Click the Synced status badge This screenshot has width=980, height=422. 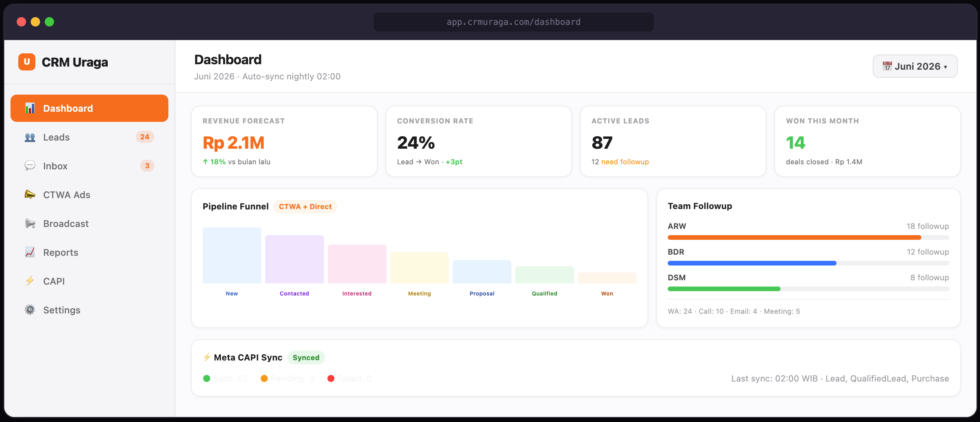point(306,358)
